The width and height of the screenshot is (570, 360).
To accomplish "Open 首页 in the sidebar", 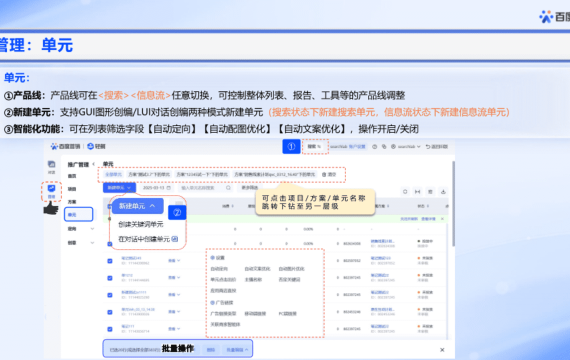I will 72,176.
